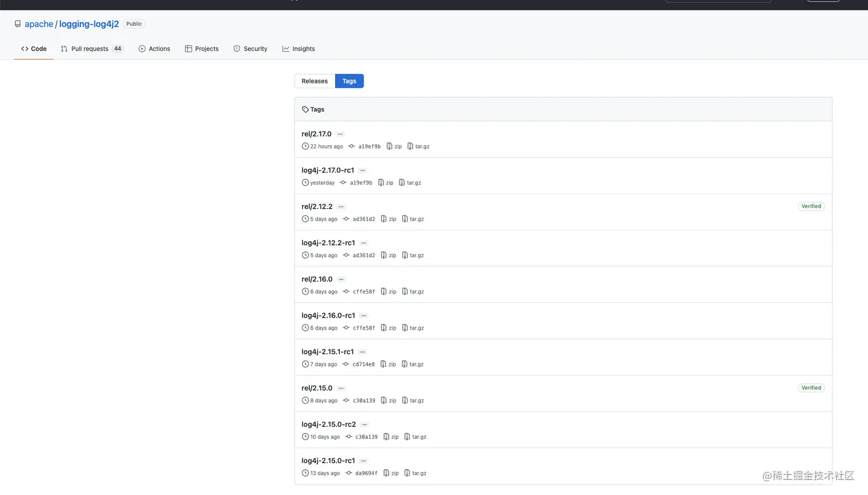Expand the ellipsis next to log4j-2.12.2-rc1
This screenshot has height=495, width=868.
point(364,243)
